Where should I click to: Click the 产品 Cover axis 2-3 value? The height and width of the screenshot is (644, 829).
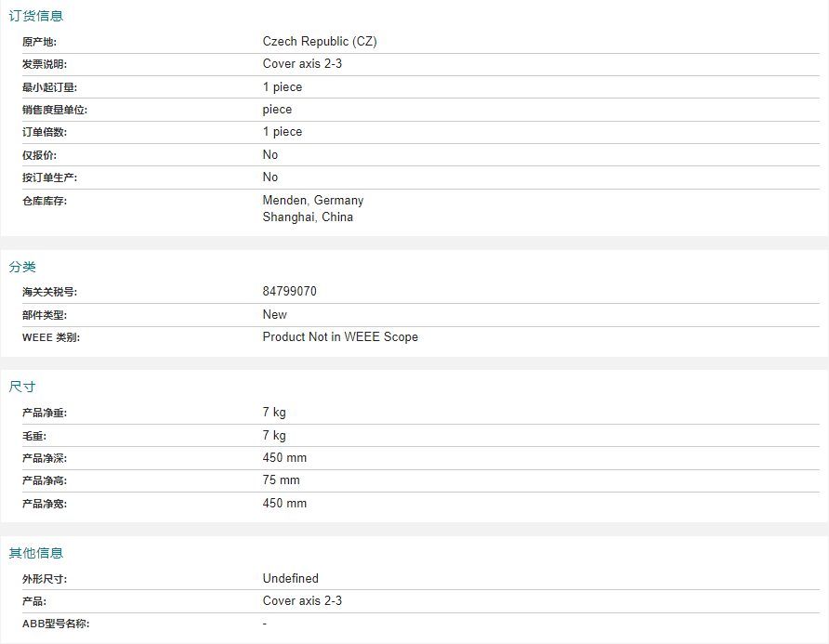(302, 601)
